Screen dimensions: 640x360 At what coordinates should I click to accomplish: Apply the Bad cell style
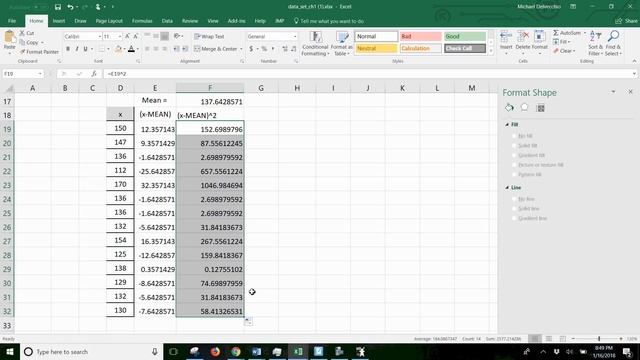click(420, 36)
